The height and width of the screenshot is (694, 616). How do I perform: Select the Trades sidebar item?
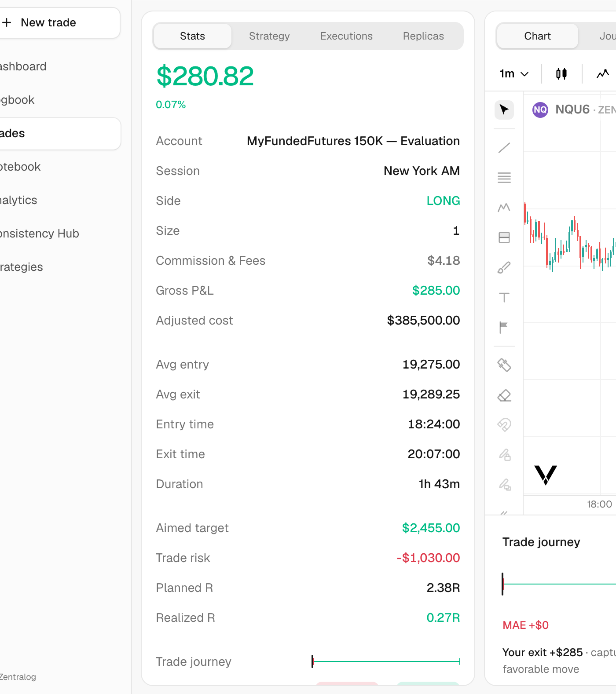coord(60,133)
